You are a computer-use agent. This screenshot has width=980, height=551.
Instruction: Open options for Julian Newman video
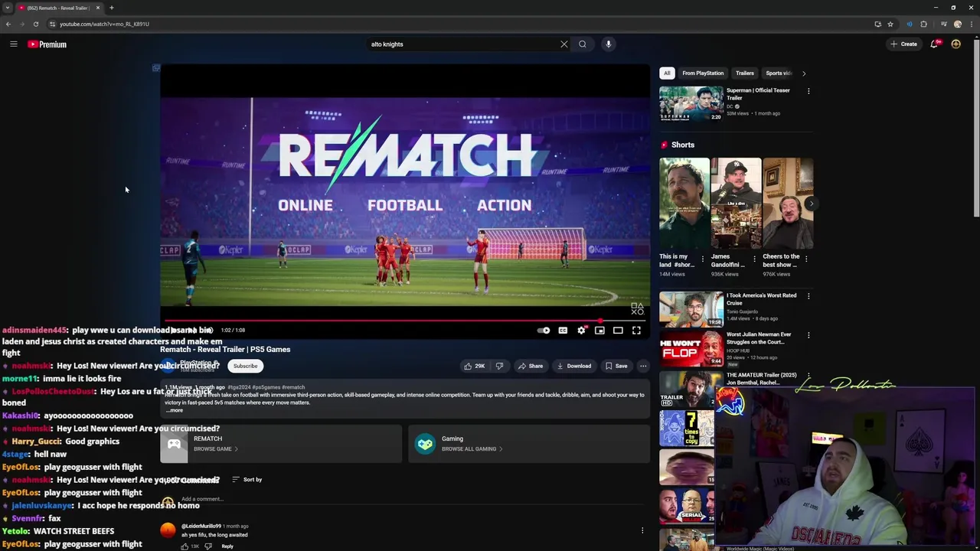coord(808,335)
